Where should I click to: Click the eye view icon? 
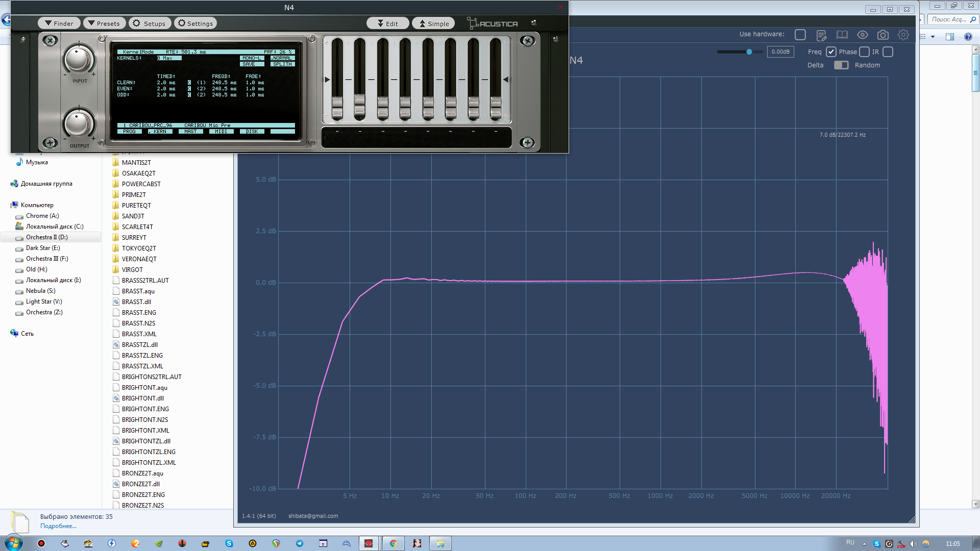pyautogui.click(x=862, y=35)
